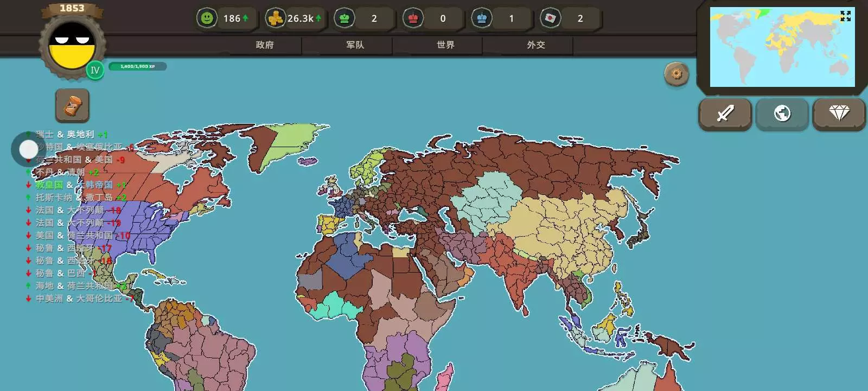
Task: Select the green crown icon
Action: pos(344,18)
